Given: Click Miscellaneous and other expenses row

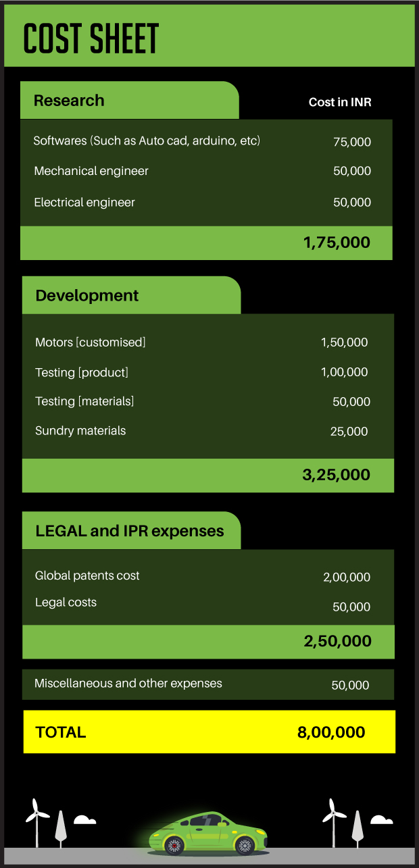Looking at the screenshot, I should (x=128, y=684).
